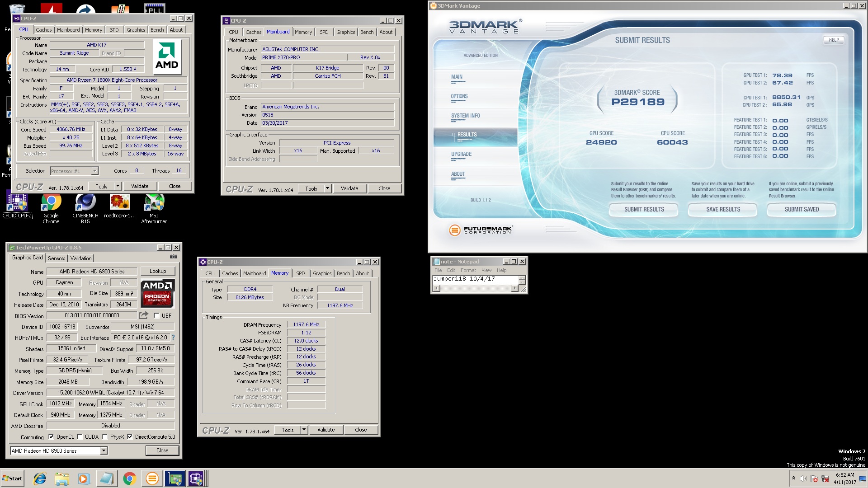
Task: Launch Google Chrome from the desktop icon
Action: [x=51, y=208]
